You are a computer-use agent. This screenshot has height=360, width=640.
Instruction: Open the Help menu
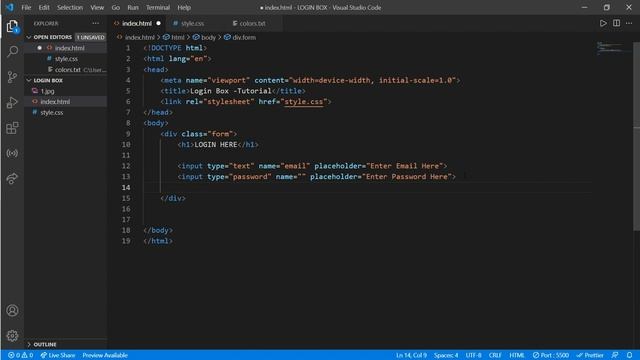184,7
